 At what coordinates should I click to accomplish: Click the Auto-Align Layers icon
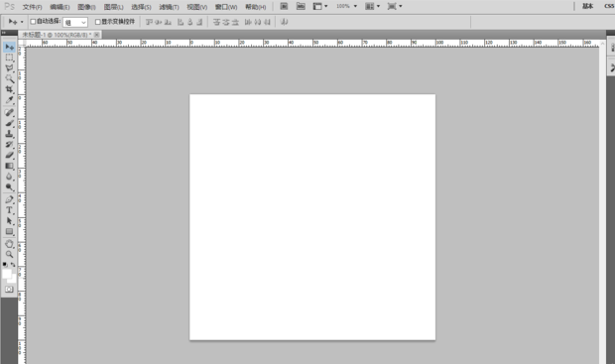click(x=285, y=22)
